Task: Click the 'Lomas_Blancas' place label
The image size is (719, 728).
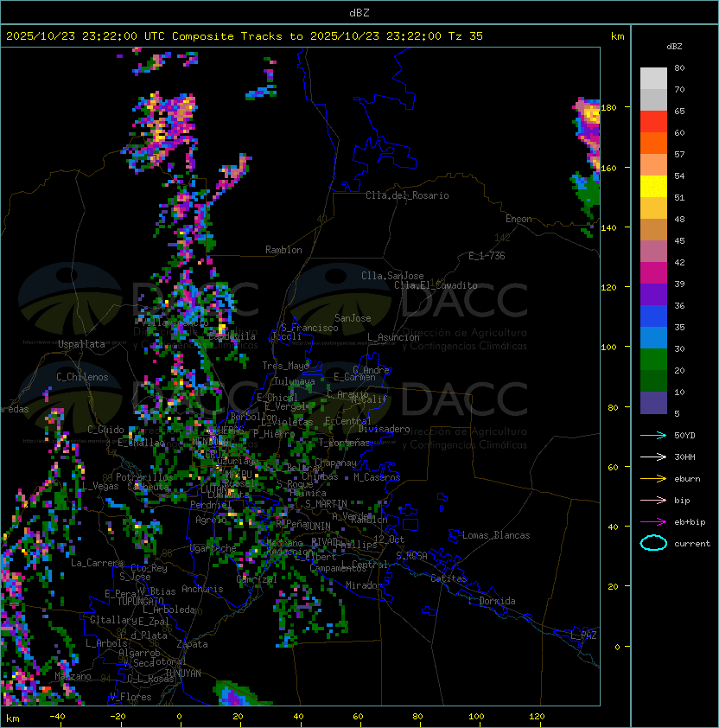Action: click(x=496, y=535)
